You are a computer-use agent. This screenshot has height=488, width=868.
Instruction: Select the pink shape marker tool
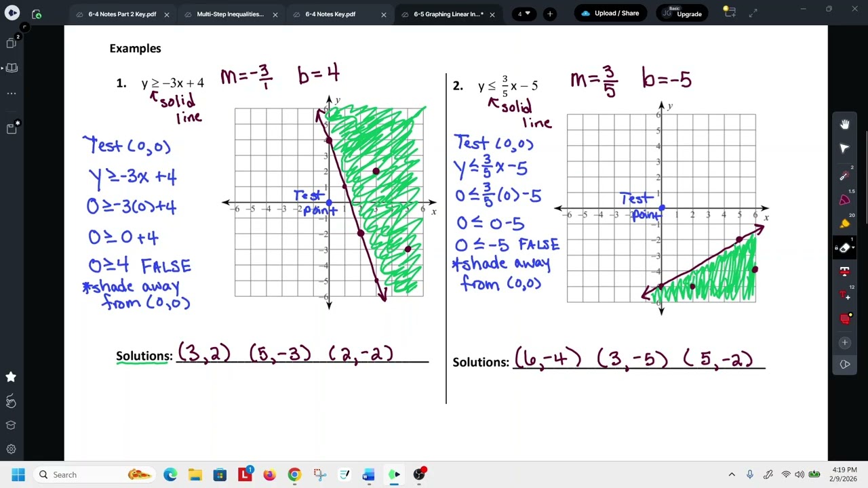click(x=845, y=200)
